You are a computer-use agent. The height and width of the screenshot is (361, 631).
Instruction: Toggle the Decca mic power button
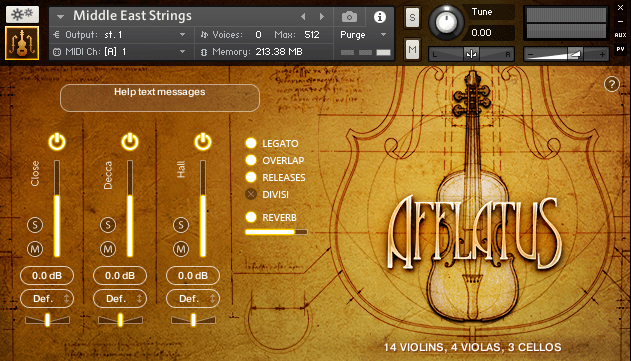[130, 142]
